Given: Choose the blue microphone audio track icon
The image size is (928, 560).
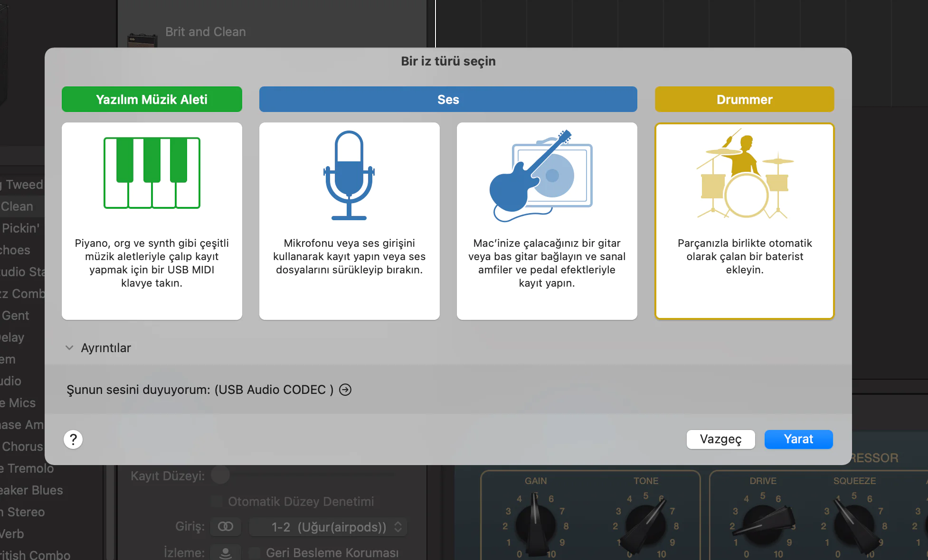Looking at the screenshot, I should point(349,175).
